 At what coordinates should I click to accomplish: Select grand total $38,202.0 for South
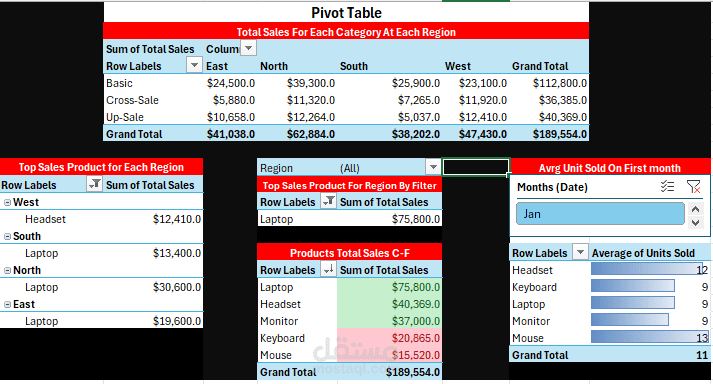point(416,134)
